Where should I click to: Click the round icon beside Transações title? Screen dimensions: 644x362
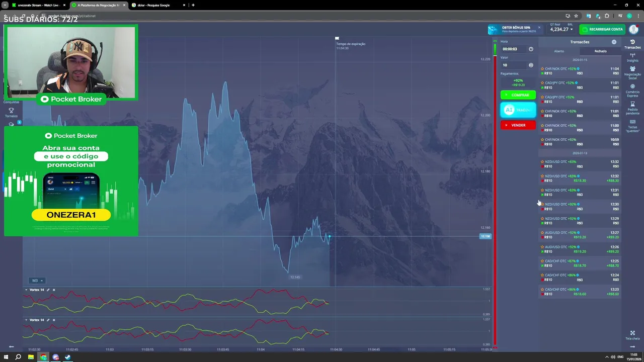(614, 42)
